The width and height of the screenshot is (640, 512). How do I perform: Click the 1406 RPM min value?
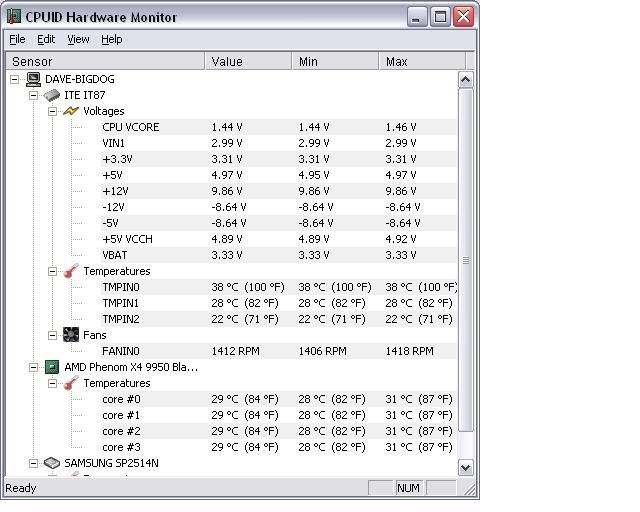pos(322,351)
